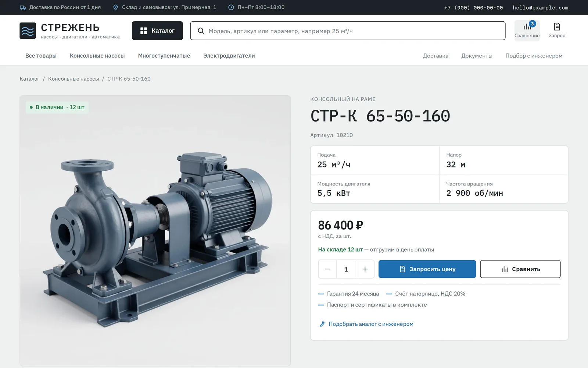Click the wrench icon next to Подобрать аналог
This screenshot has height=368, width=588.
click(x=322, y=324)
